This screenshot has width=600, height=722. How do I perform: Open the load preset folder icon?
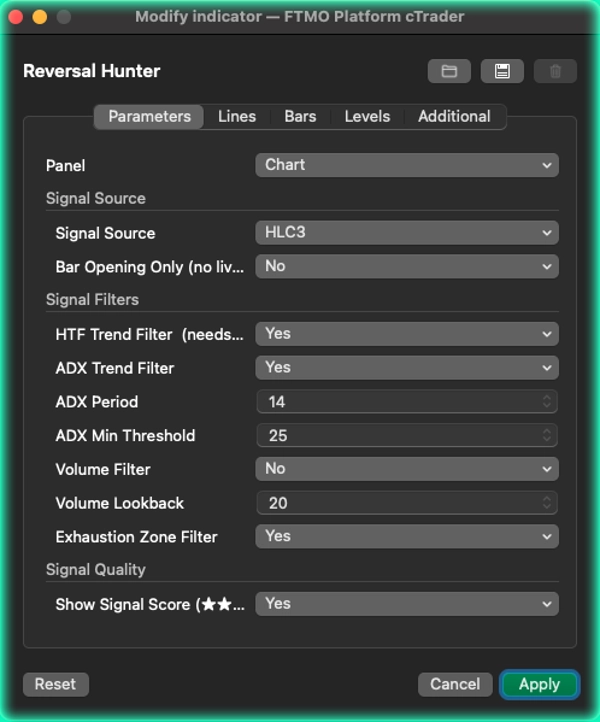point(449,71)
